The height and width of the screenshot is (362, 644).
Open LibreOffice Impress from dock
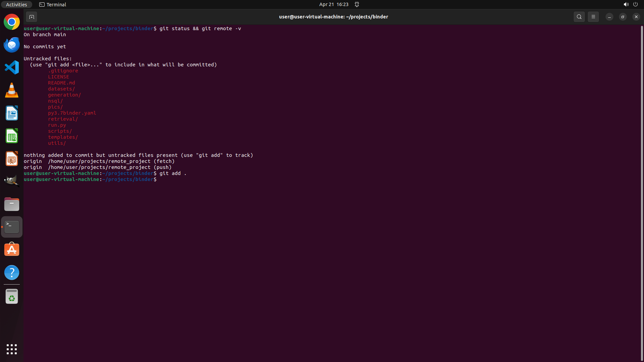pyautogui.click(x=12, y=159)
